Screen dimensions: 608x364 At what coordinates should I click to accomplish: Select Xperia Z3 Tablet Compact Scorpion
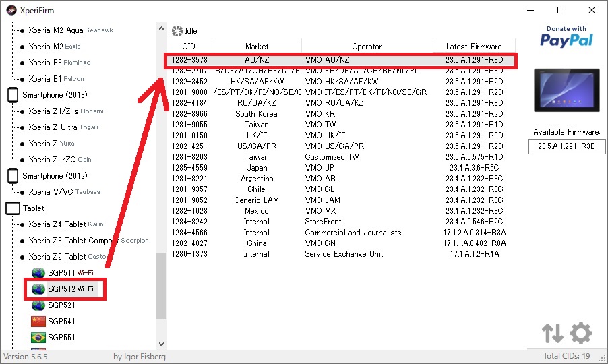pyautogui.click(x=88, y=241)
